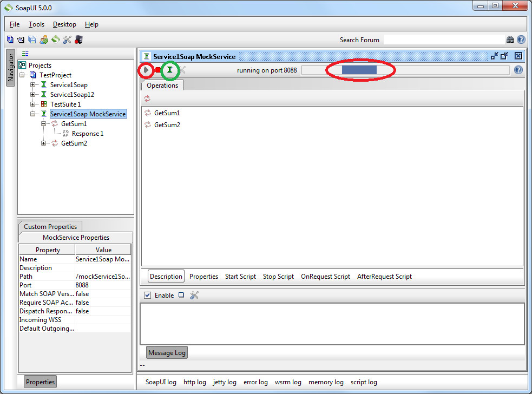
Task: Collapse the GetSum1 tree node
Action: pos(43,124)
